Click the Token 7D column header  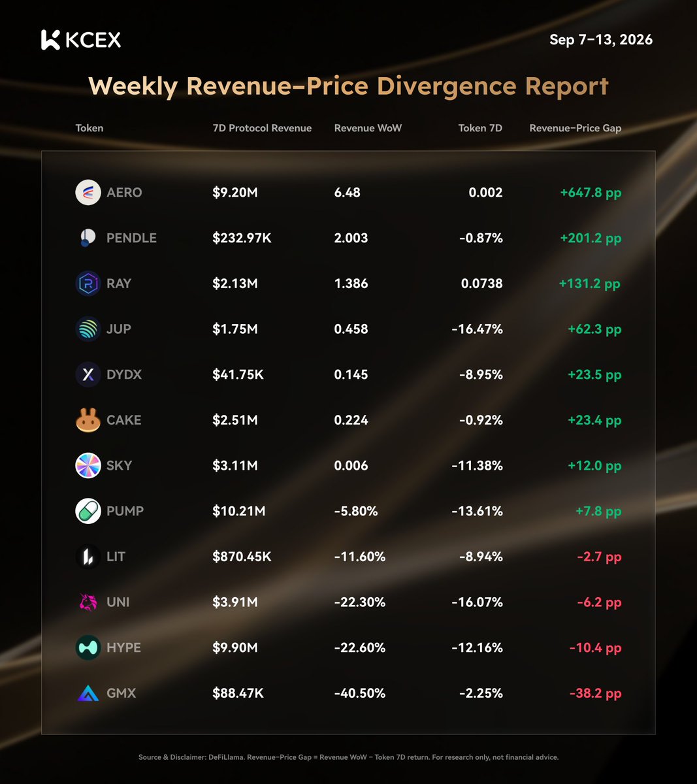pos(480,128)
